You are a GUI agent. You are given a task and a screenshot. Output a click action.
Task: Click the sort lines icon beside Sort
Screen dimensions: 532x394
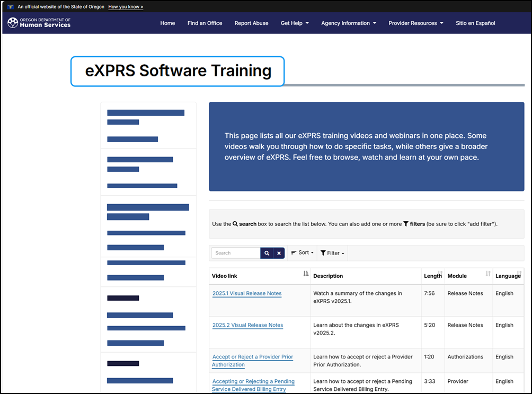tap(294, 253)
